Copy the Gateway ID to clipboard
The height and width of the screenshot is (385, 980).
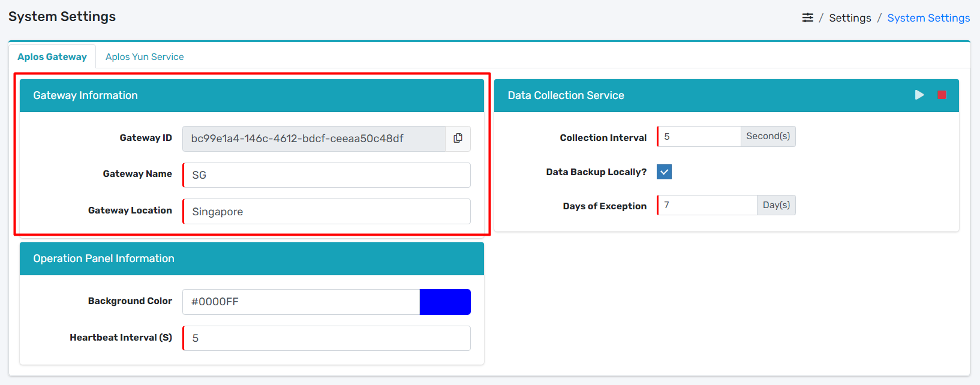point(458,139)
